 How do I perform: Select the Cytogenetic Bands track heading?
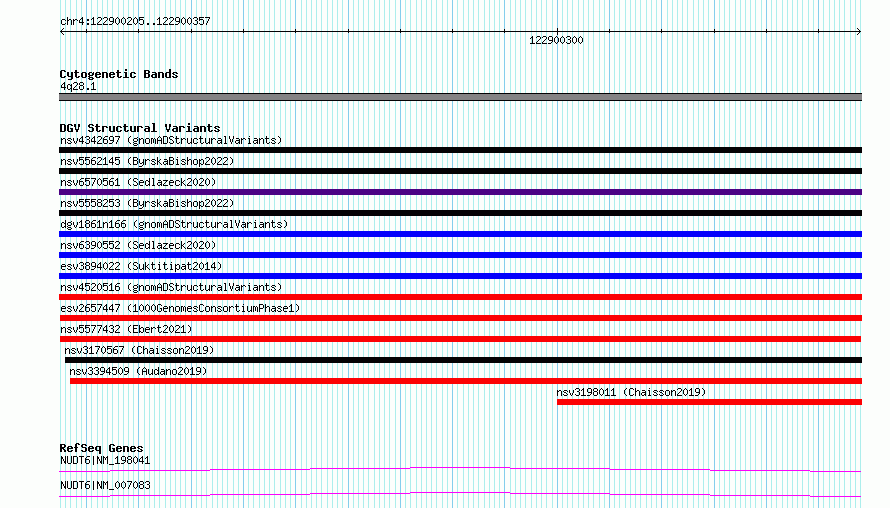coord(119,74)
